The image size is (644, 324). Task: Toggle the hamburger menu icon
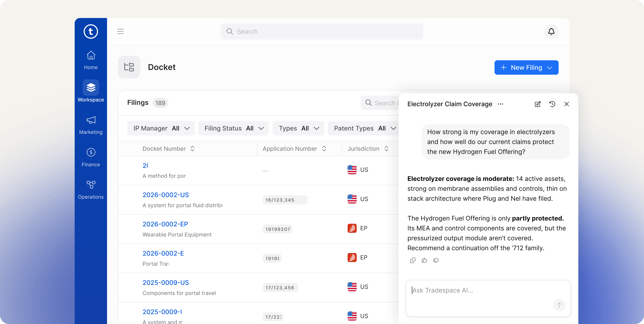click(121, 31)
